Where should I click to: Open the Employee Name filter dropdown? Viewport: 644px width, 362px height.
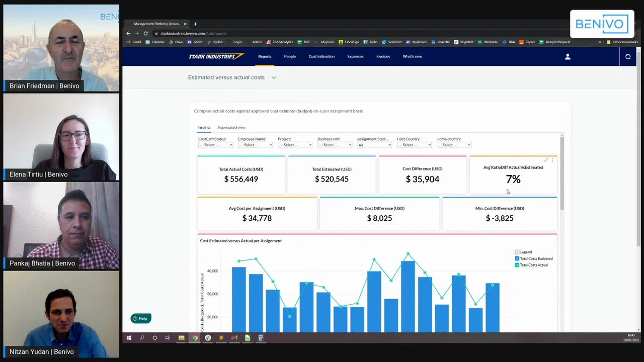point(255,145)
